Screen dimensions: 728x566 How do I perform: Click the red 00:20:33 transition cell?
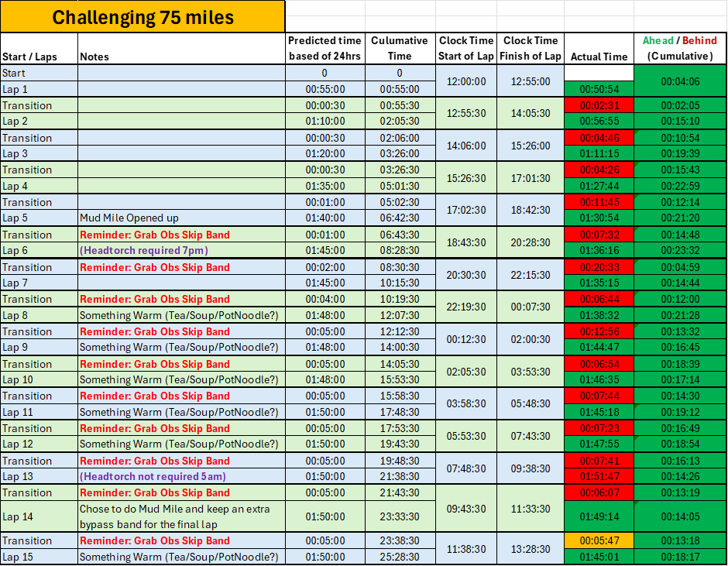(x=599, y=267)
